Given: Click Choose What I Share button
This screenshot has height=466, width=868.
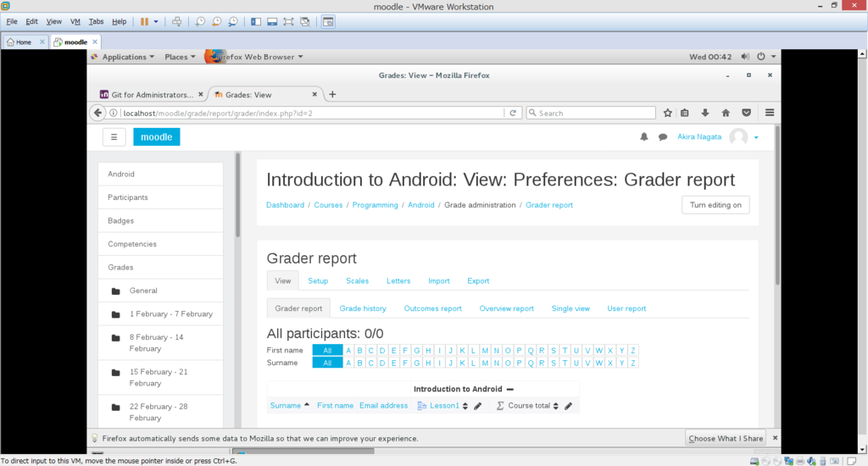Looking at the screenshot, I should click(x=726, y=438).
